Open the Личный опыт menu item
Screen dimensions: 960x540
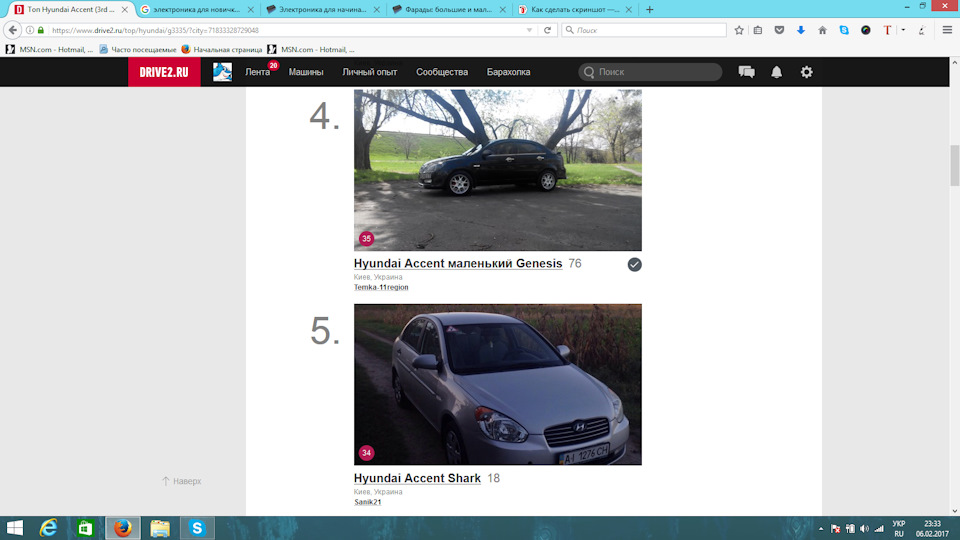coord(369,72)
